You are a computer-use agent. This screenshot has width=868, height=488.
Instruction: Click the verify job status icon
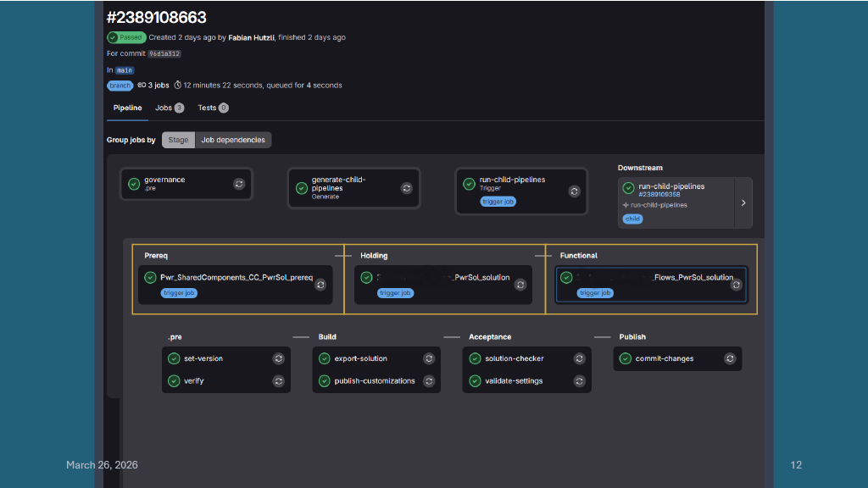pyautogui.click(x=174, y=381)
